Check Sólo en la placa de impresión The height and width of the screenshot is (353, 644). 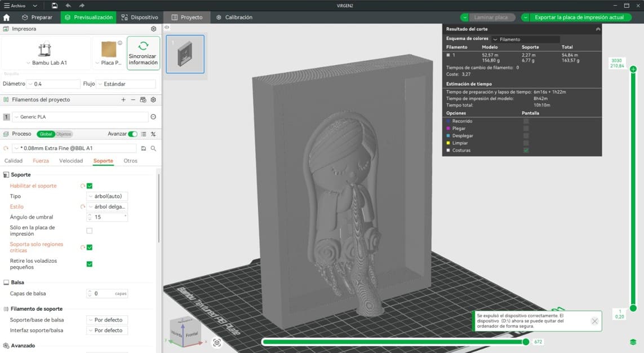[x=90, y=231]
